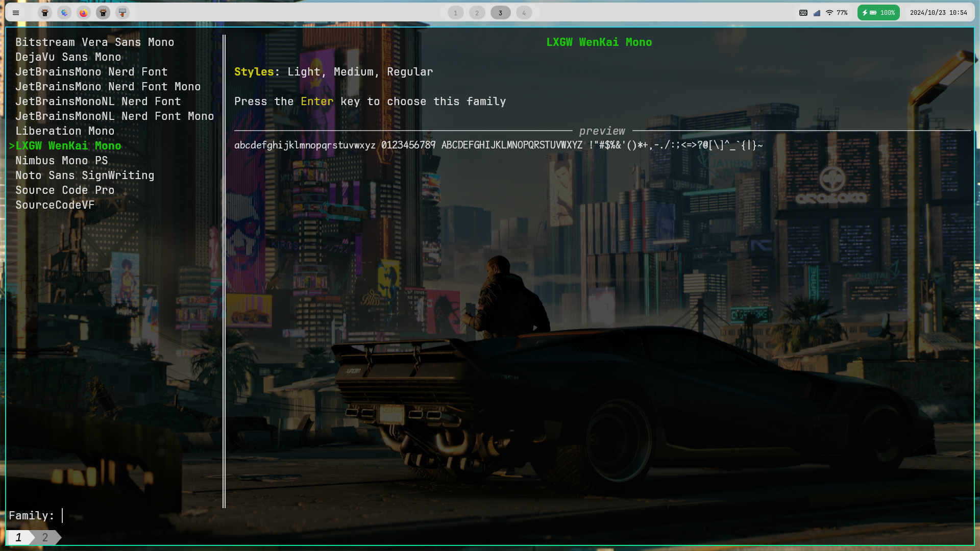
Task: Select the Wi-Fi status icon
Action: click(829, 12)
